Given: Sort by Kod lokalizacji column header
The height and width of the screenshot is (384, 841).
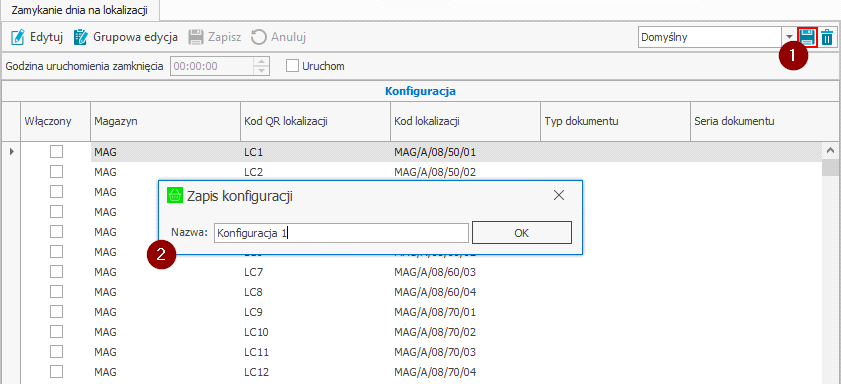Looking at the screenshot, I should (465, 121).
